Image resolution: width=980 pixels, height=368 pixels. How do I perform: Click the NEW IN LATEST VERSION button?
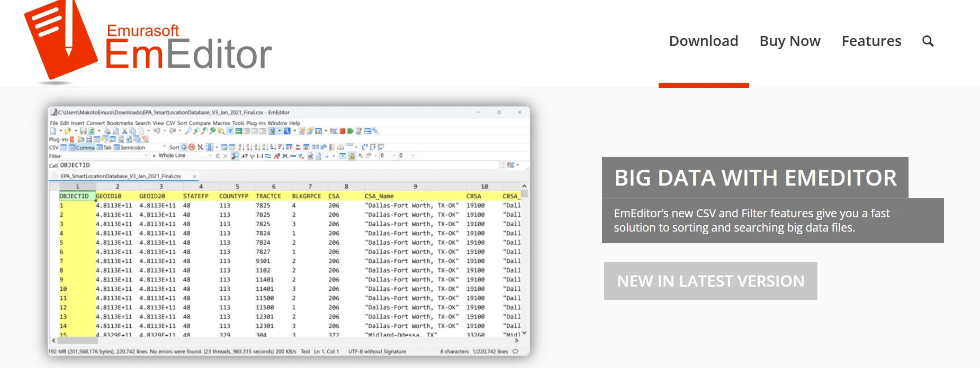tap(711, 281)
